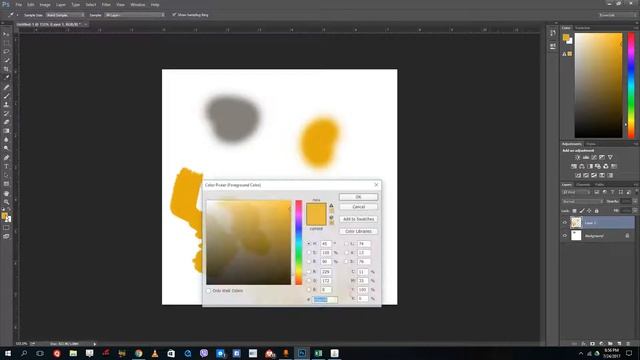Select the R red radio button
640x360 pixels.
(309, 271)
